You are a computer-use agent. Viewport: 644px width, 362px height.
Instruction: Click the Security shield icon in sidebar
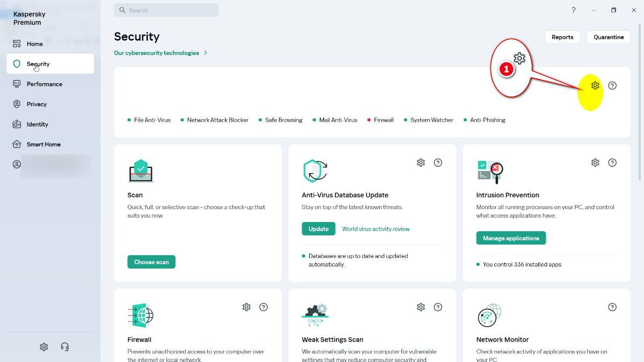tap(17, 64)
